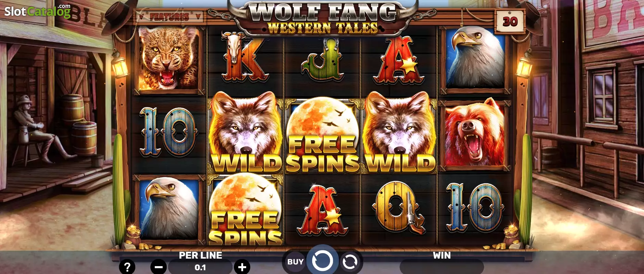The image size is (644, 274).
Task: Select the jaguar symbol on reel one
Action: coord(168,58)
